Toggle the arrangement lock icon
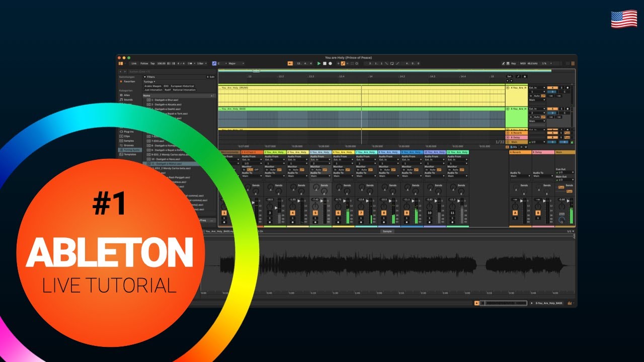The image size is (644, 362). 525,76
